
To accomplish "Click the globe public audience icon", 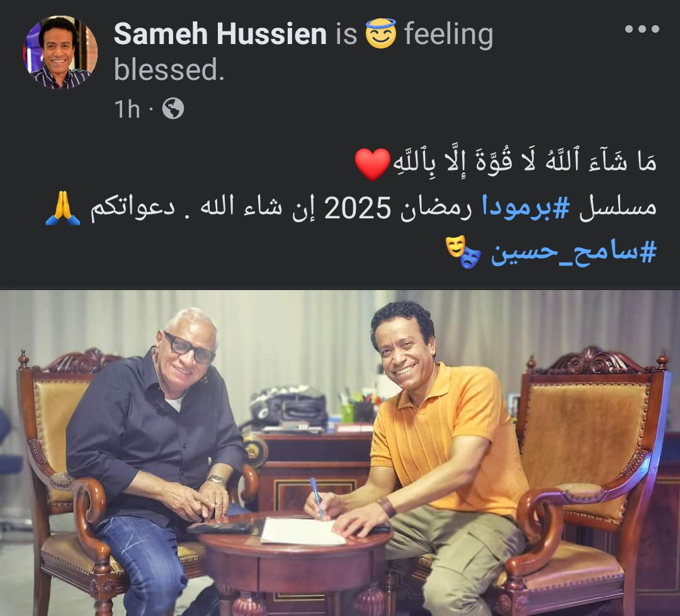I will pyautogui.click(x=173, y=108).
